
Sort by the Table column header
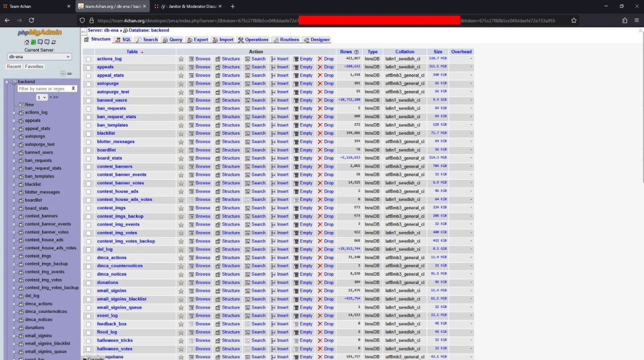(x=132, y=52)
